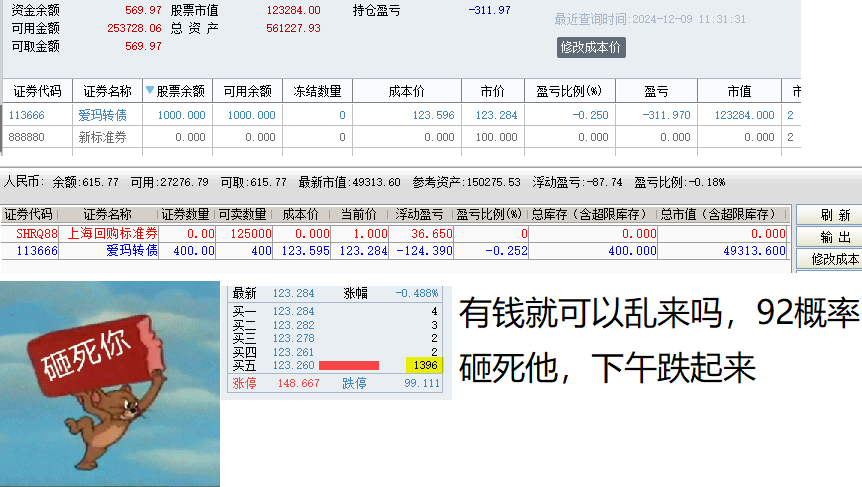Click the 市价 column header
The image size is (862, 487).
pos(493,91)
